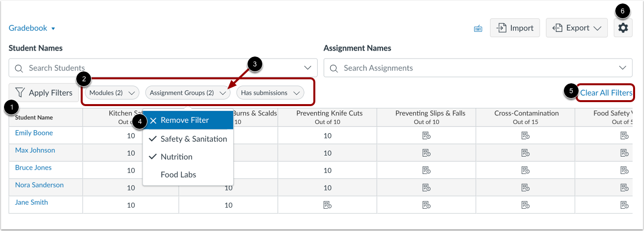Check the Food Labs assignment group
This screenshot has width=644, height=231.
178,174
